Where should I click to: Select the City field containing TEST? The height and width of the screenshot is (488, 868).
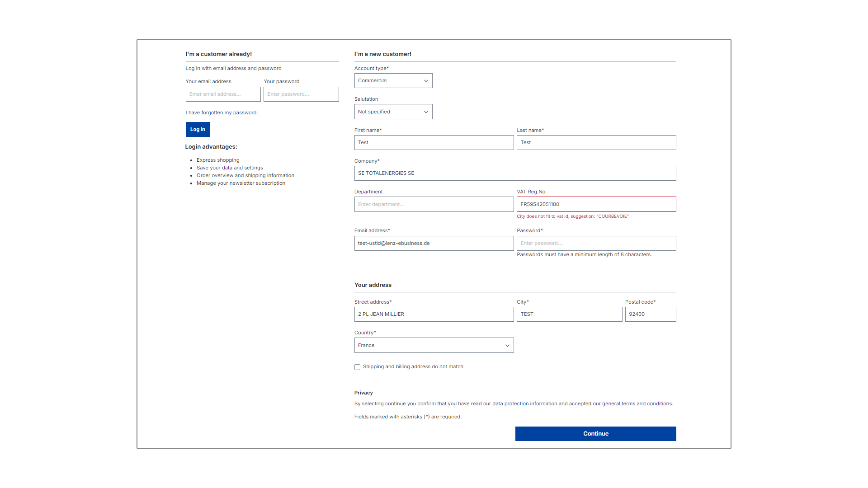click(570, 314)
